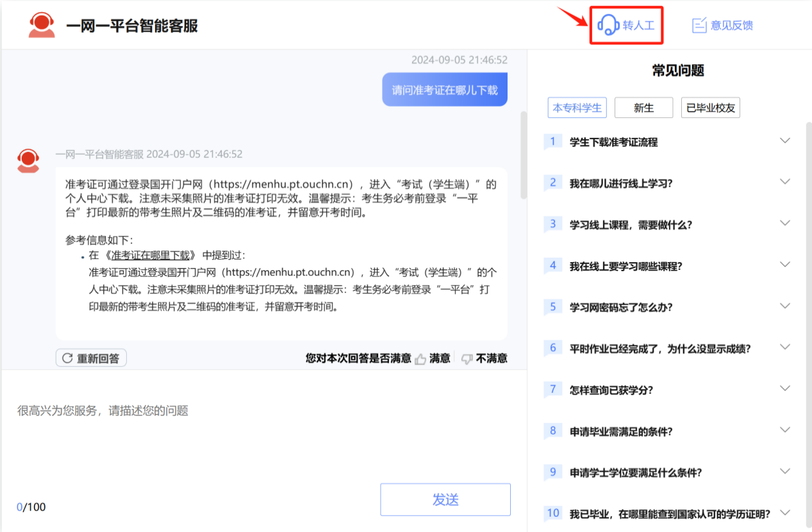The image size is (812, 532).
Task: Click the red customer service logo in header
Action: coord(42,25)
